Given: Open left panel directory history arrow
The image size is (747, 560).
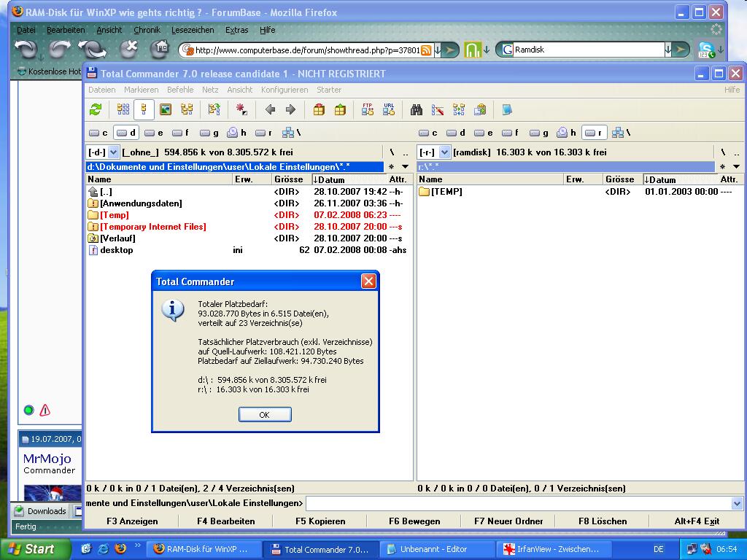Looking at the screenshot, I should [405, 167].
